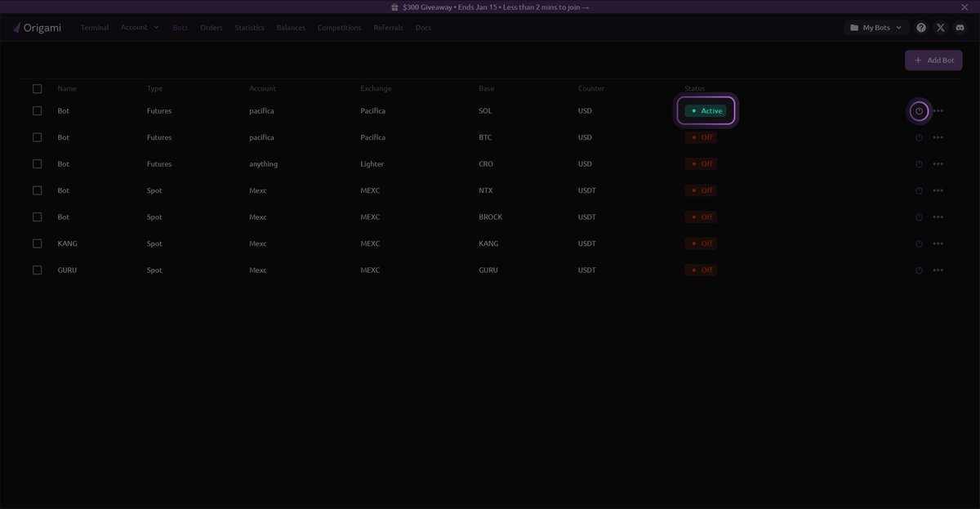The width and height of the screenshot is (980, 509).
Task: Expand the Account dropdown in navigation
Action: 140,28
